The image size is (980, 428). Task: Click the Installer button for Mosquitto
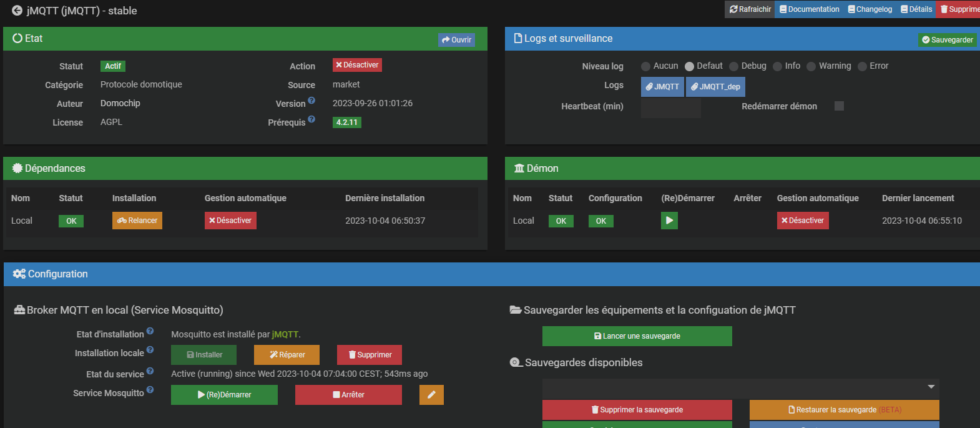click(204, 355)
